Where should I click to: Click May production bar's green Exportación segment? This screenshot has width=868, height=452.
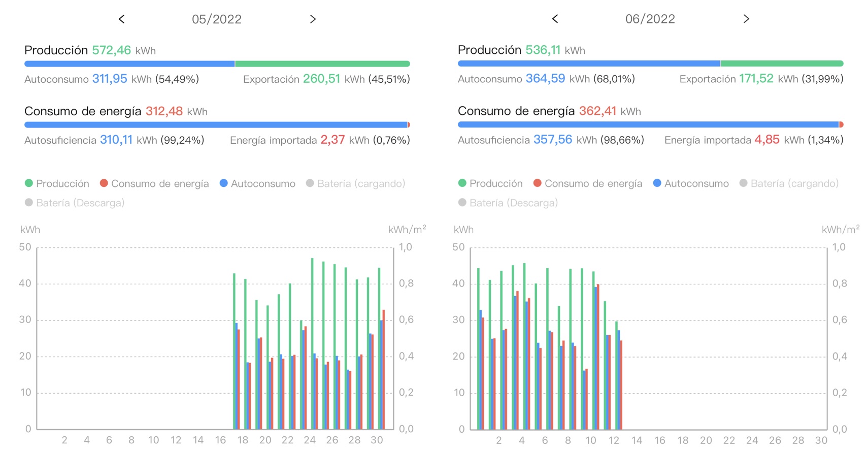[x=322, y=64]
